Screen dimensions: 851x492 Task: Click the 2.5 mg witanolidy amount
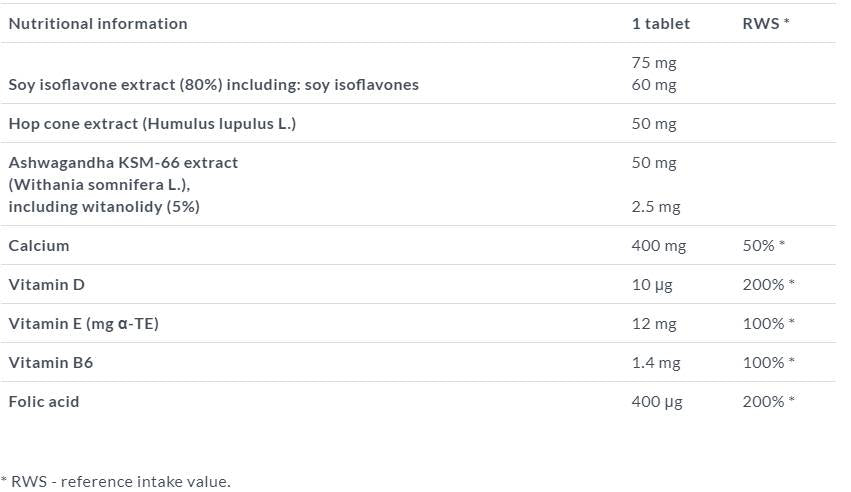(x=656, y=207)
